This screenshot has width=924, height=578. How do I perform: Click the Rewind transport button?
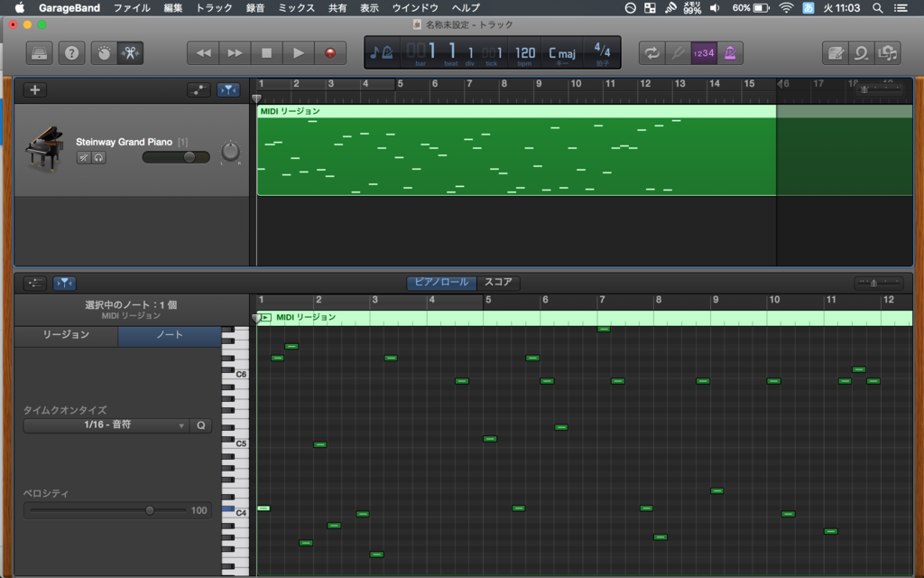tap(203, 53)
